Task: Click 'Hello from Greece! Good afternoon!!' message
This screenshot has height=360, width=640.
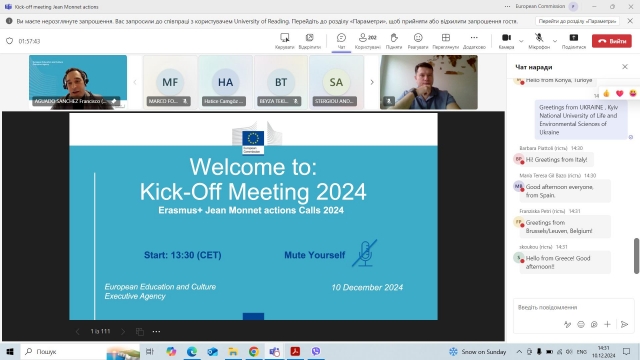Action: click(x=566, y=262)
